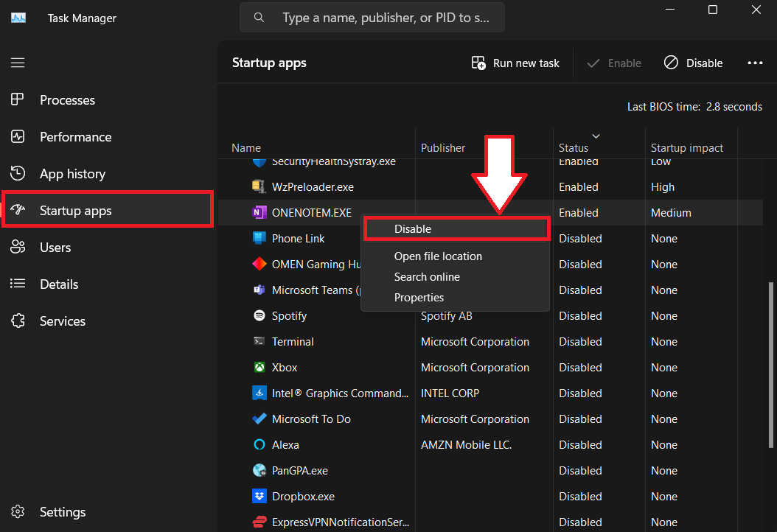Click the Last BIOS time text

[x=694, y=107]
